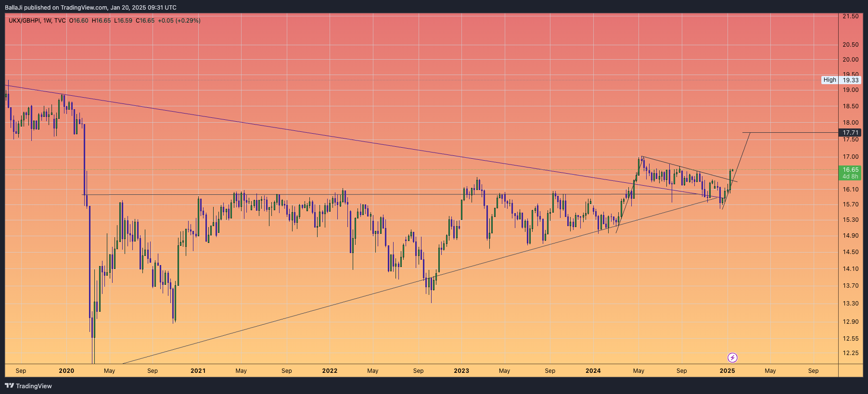Click the 2021 label on time axis
Viewport: 868px width, 394px height.
point(198,371)
